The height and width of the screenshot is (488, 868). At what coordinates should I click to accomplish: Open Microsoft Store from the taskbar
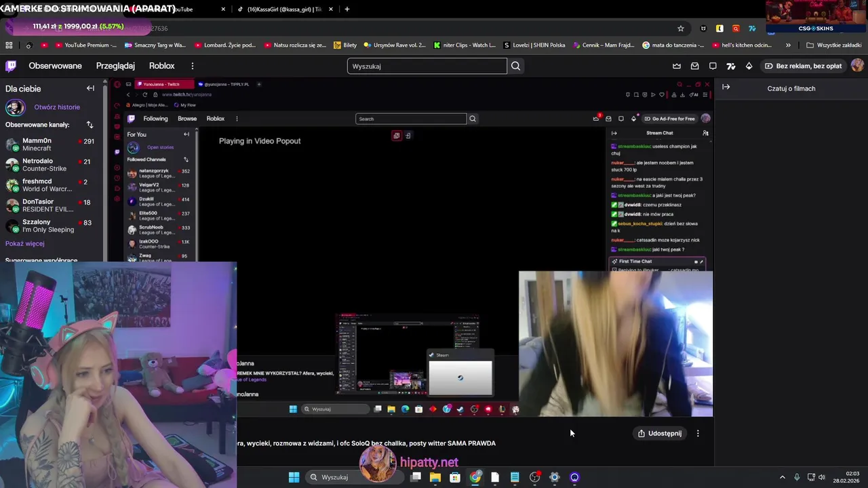click(x=455, y=477)
